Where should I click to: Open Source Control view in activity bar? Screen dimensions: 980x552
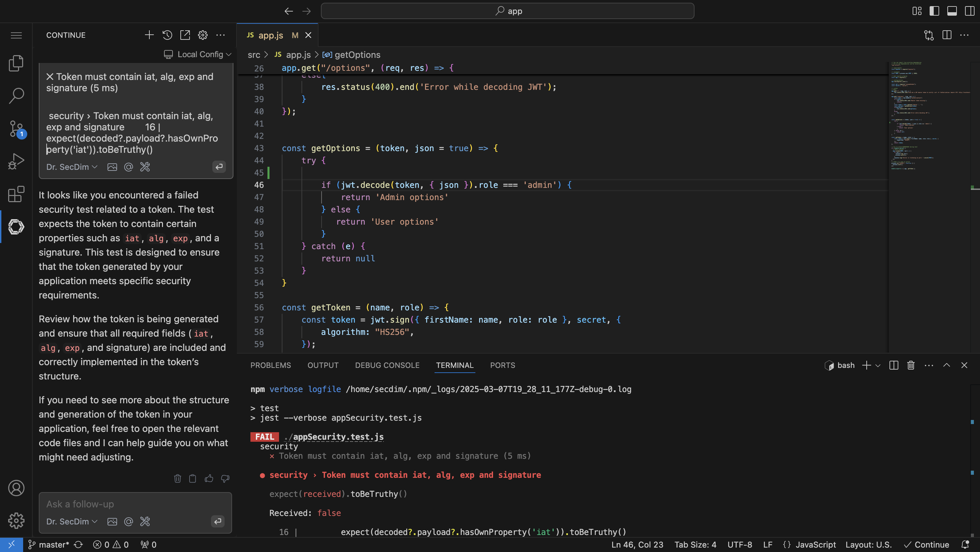[16, 129]
